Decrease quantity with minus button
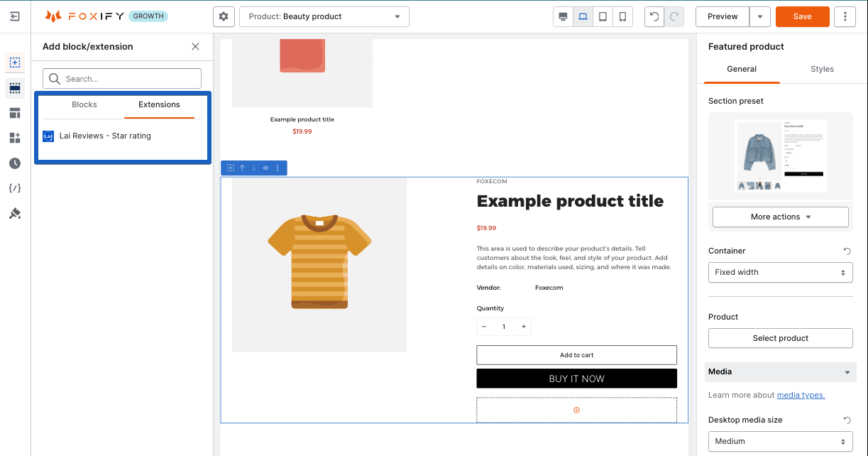868x456 pixels. point(484,327)
